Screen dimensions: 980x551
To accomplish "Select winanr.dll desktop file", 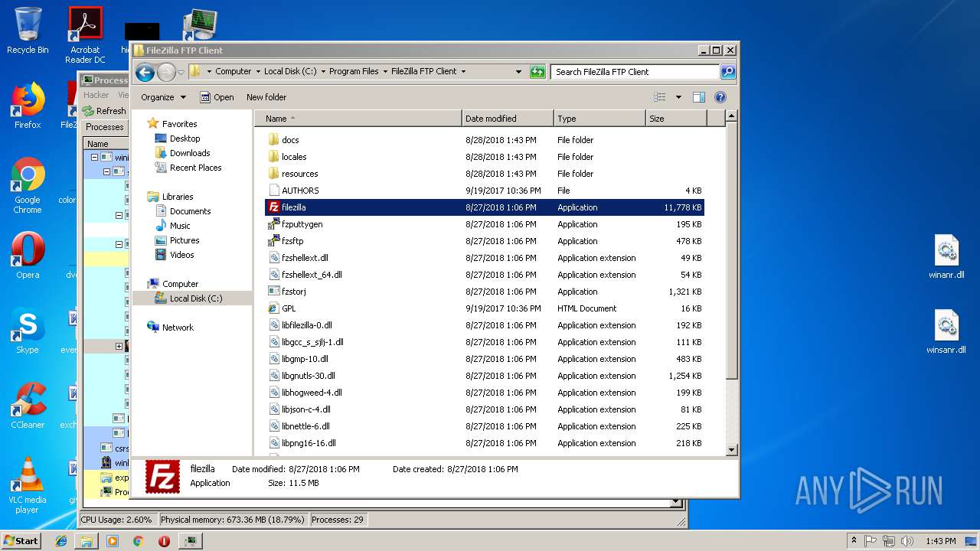I will 946,257.
